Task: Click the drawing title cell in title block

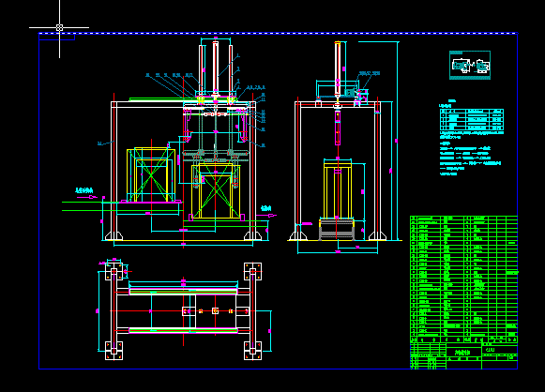Action: pos(463,353)
